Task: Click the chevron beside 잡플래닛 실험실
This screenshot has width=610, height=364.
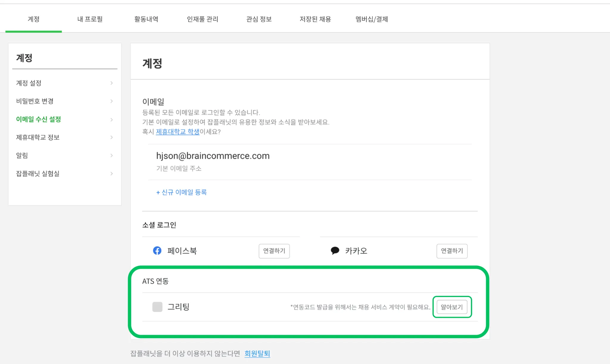Action: (x=111, y=174)
